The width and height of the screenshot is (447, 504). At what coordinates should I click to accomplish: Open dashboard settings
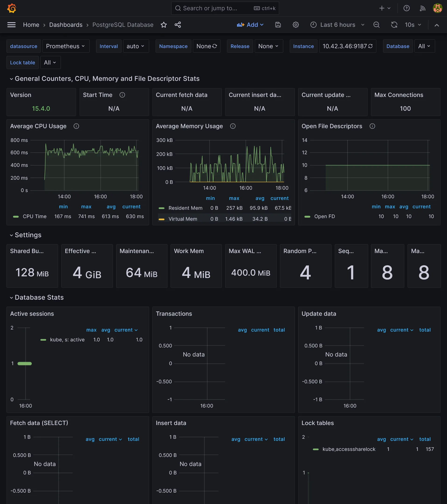[295, 25]
